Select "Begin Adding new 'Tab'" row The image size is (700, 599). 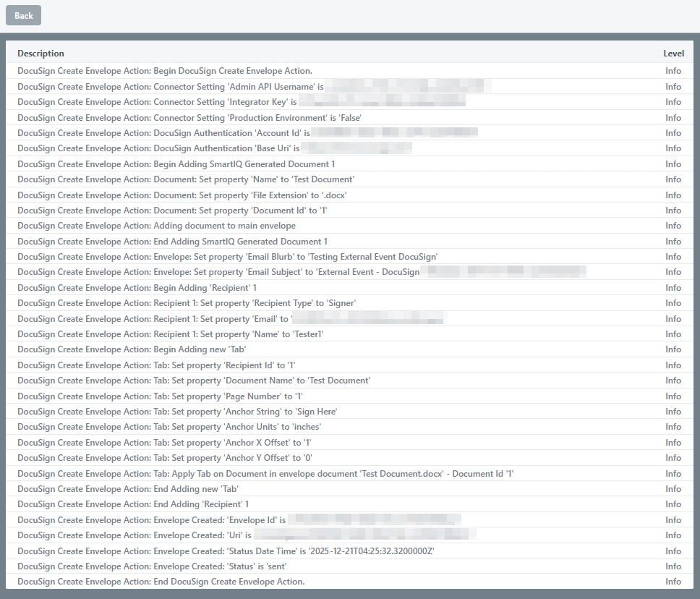tap(349, 349)
